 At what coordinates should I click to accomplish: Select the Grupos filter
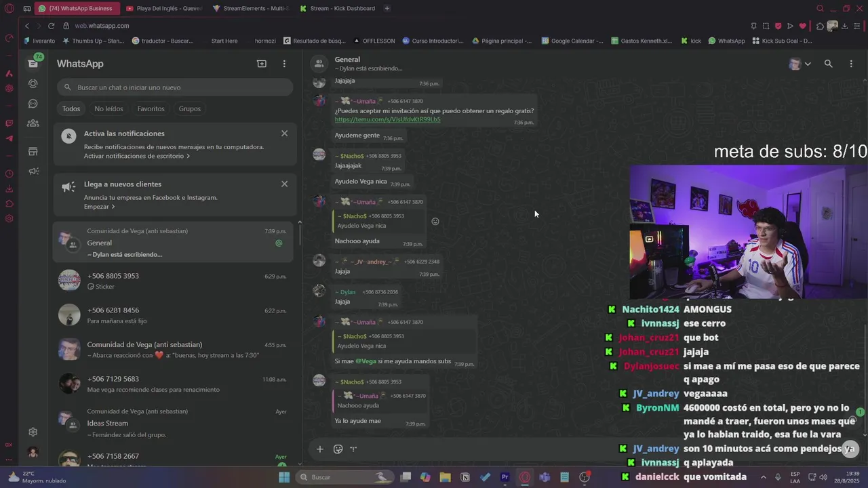(190, 108)
